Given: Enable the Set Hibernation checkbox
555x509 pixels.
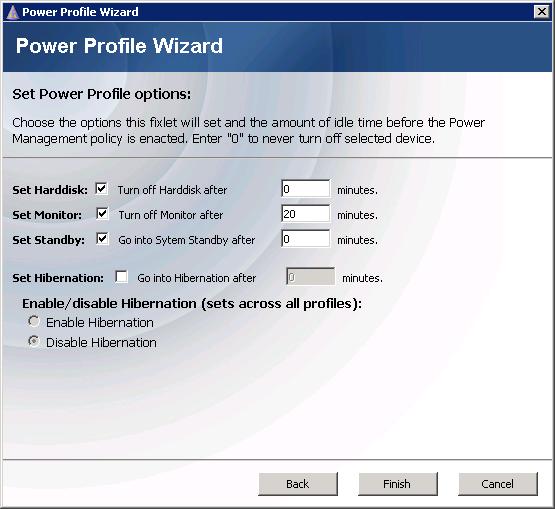Looking at the screenshot, I should click(121, 277).
